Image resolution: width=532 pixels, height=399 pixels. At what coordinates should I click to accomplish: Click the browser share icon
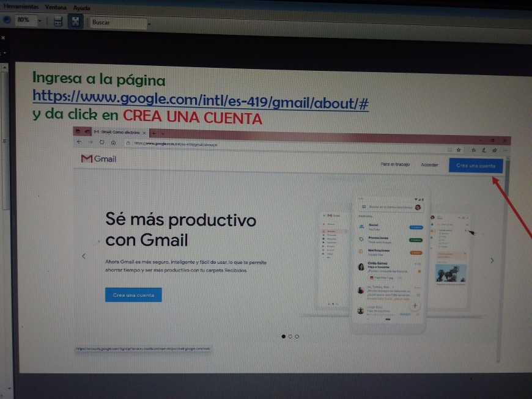(495, 150)
